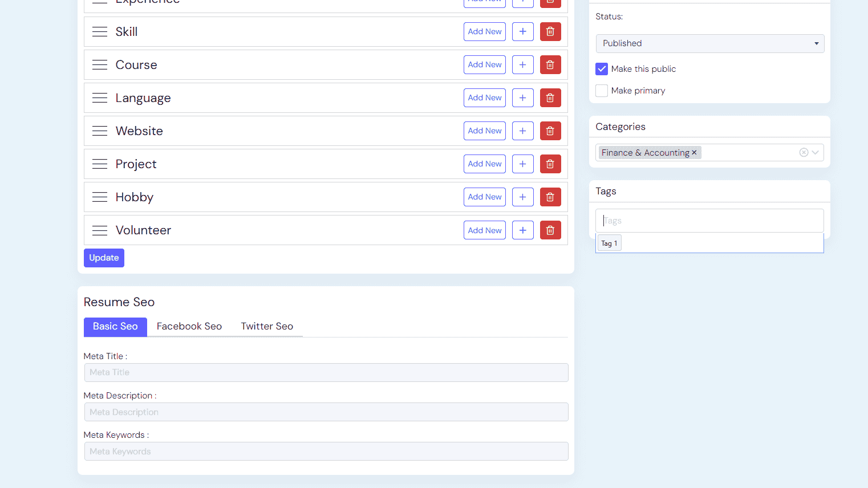Click the Hobby row drag handle icon
The height and width of the screenshot is (488, 868).
[x=100, y=197]
